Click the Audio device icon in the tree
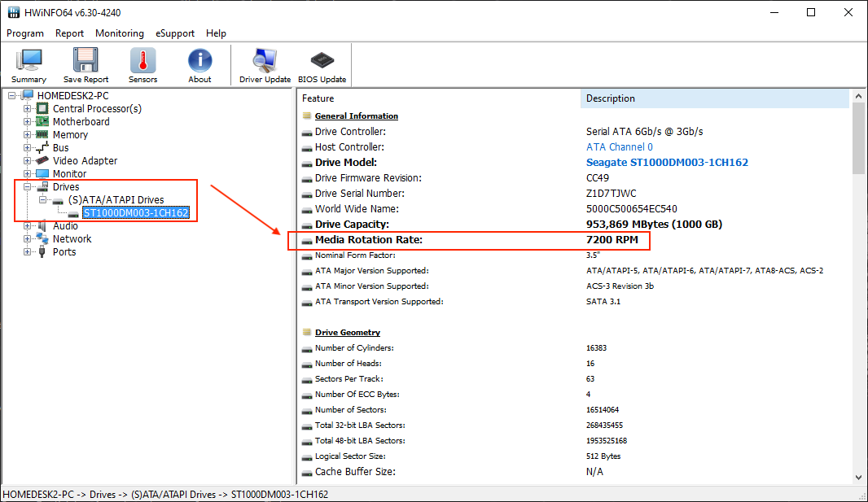Screen dimensions: 868x502 (42, 226)
